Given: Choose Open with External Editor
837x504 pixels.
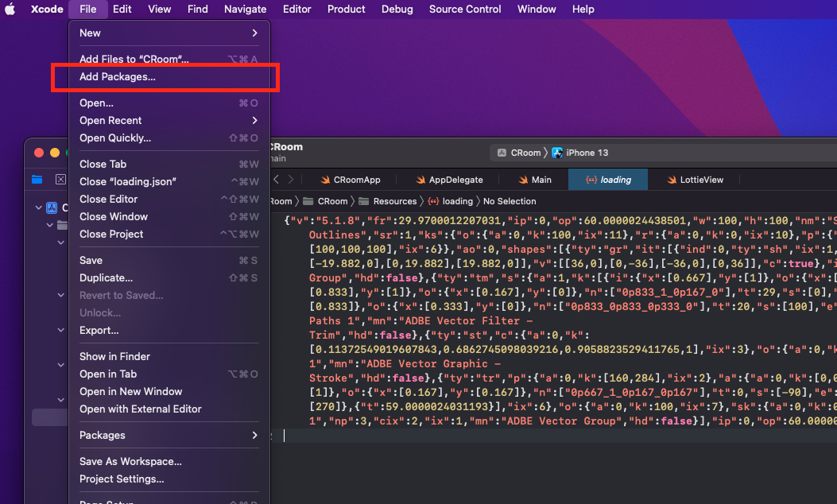Looking at the screenshot, I should 169,409.
